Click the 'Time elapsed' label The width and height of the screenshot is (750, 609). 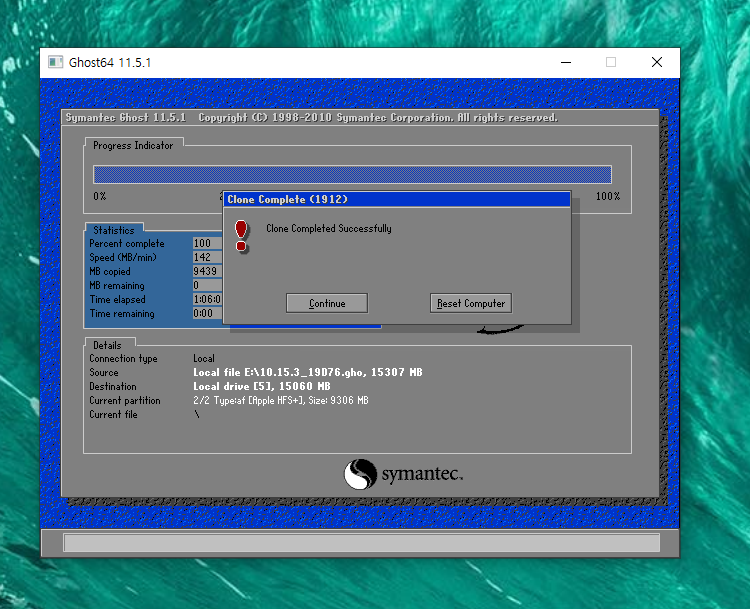pyautogui.click(x=118, y=299)
